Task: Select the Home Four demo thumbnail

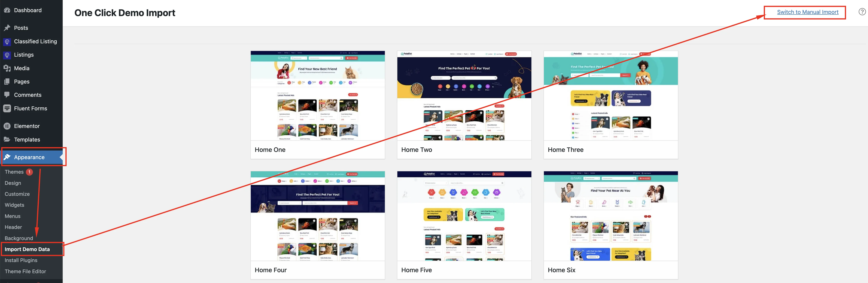Action: pos(318,216)
